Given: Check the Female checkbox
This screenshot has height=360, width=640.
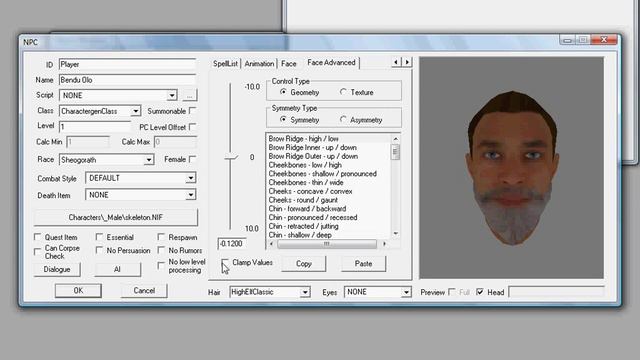Looking at the screenshot, I should [192, 159].
